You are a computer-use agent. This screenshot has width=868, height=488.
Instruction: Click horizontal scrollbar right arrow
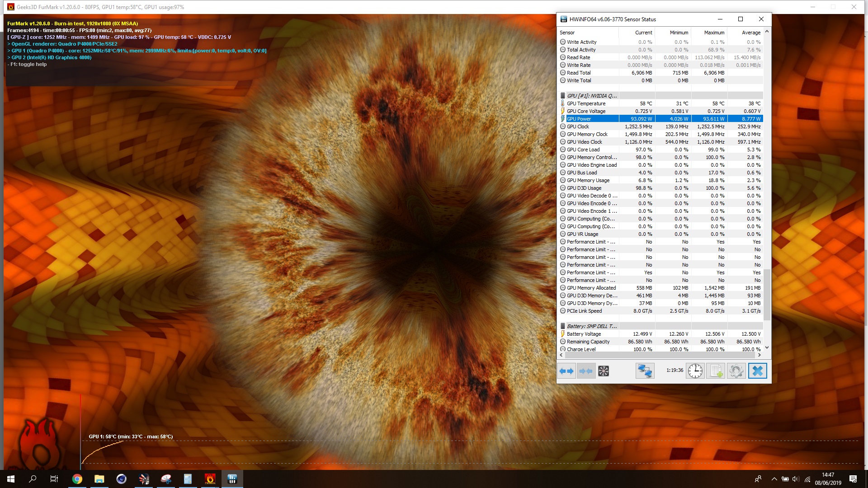click(x=759, y=355)
